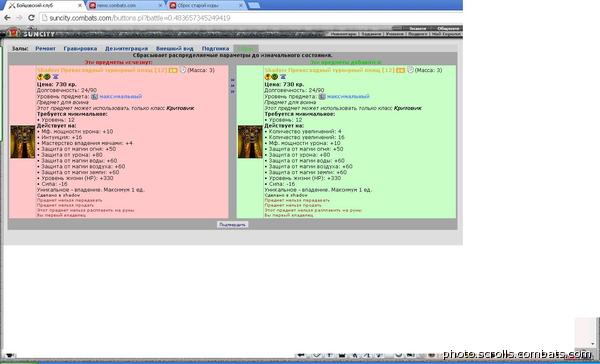The width and height of the screenshot is (600, 364).
Task: Click clock icon beside Масса in pink panel
Action: tap(183, 70)
